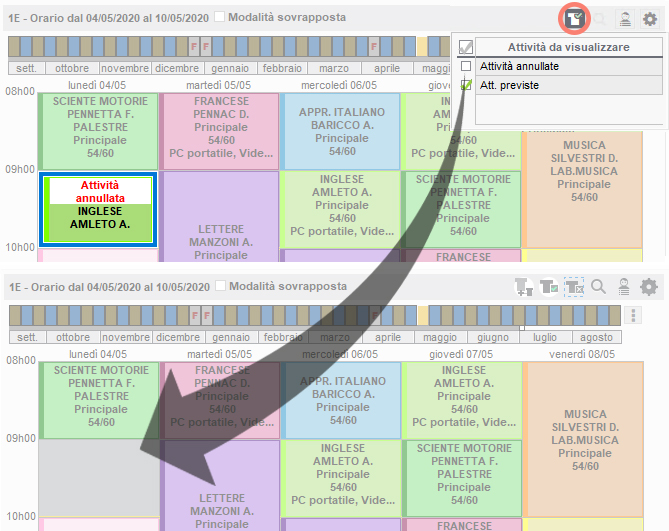Select MUSICA SILVESTRI D. lesson in top timetable
The image size is (669, 531).
583,188
